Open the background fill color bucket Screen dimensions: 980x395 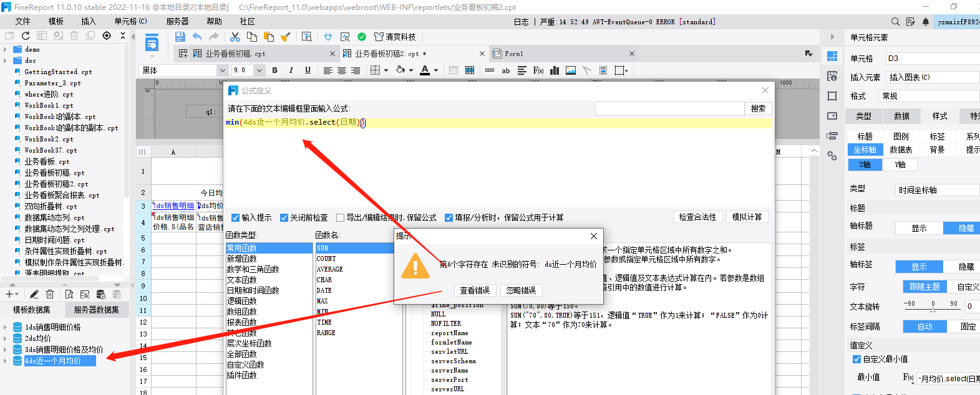coord(400,70)
